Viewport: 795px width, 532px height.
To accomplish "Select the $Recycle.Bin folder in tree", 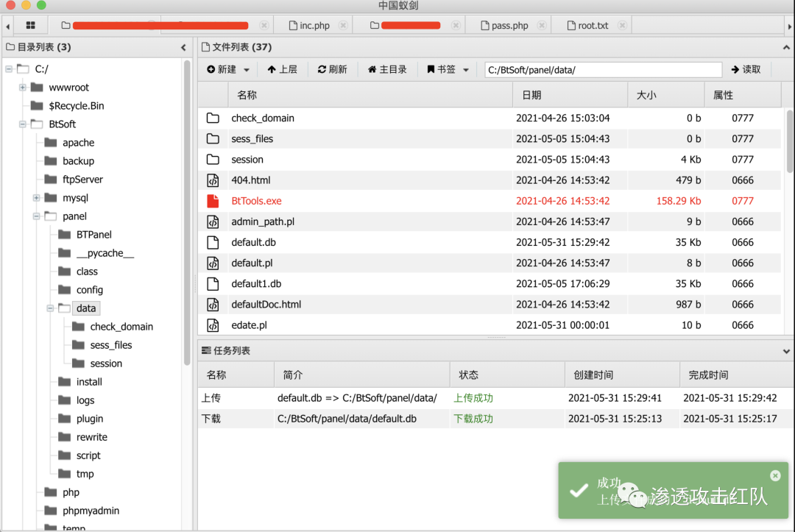I will click(76, 106).
